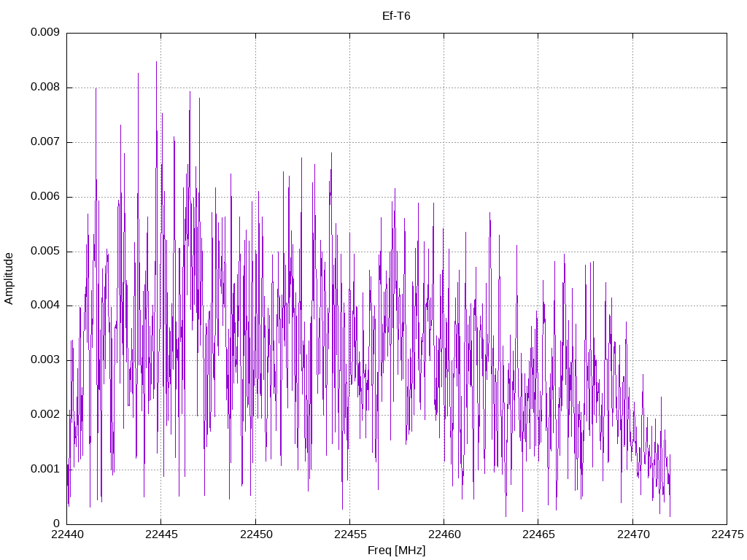Click the y-axis tick label 0.002
This screenshot has height=560, width=747.
[45, 415]
